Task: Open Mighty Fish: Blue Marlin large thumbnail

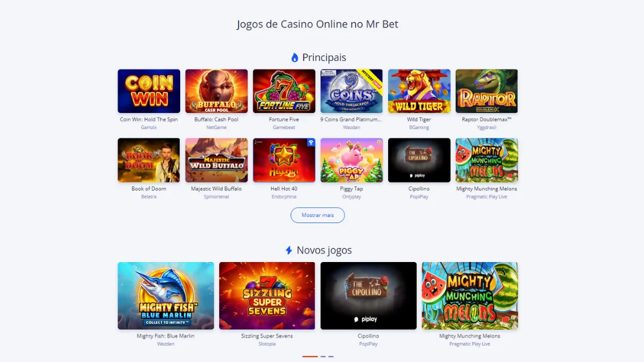Action: (166, 295)
